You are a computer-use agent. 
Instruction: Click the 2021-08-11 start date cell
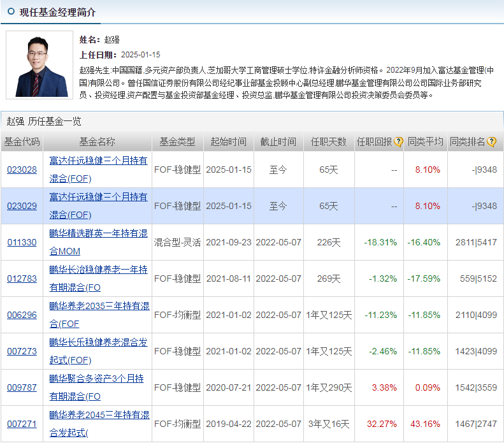tap(229, 278)
